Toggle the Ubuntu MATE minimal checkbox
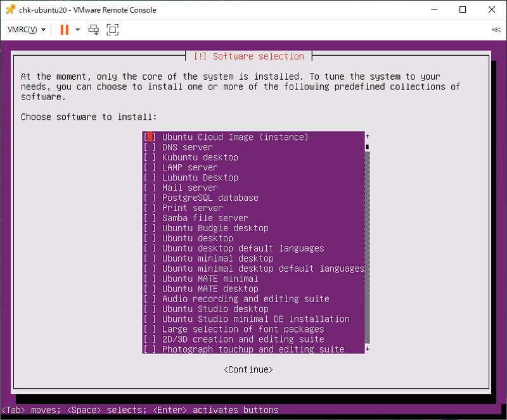Image resolution: width=507 pixels, height=420 pixels. coord(150,278)
